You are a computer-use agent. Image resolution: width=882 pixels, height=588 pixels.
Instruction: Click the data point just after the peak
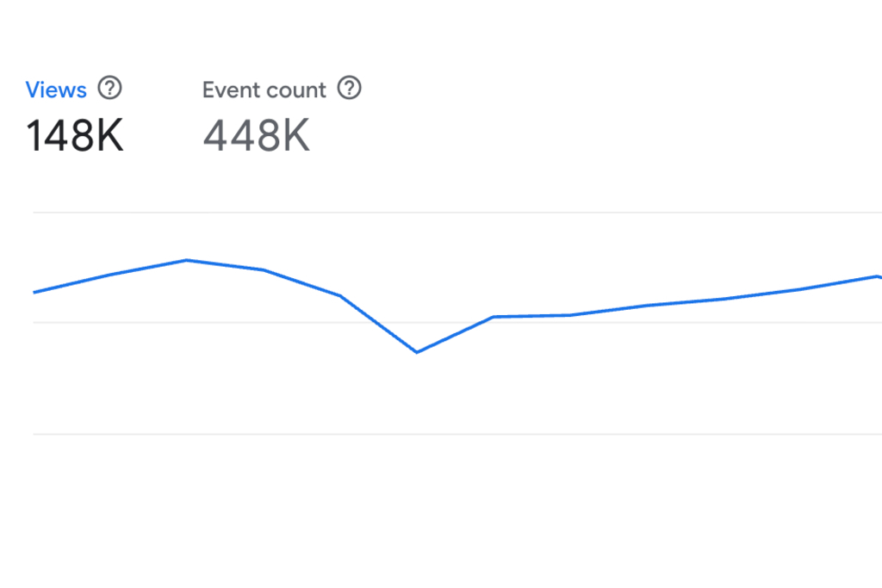pyautogui.click(x=264, y=269)
